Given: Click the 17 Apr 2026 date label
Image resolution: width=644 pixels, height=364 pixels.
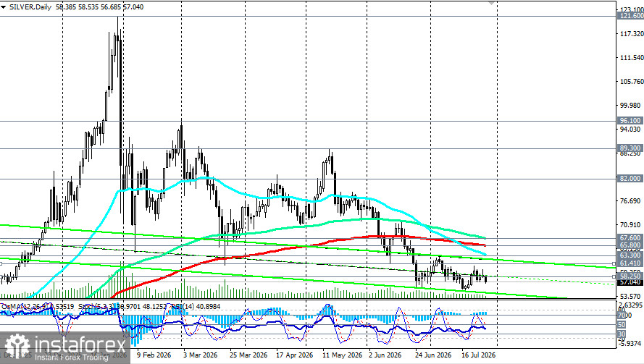Looking at the screenshot, I should coord(295,355).
